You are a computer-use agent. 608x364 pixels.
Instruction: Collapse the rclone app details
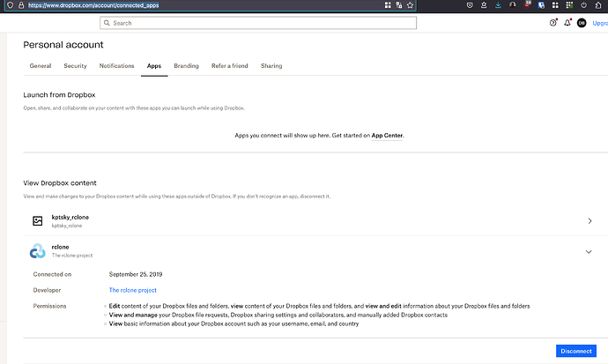point(589,252)
